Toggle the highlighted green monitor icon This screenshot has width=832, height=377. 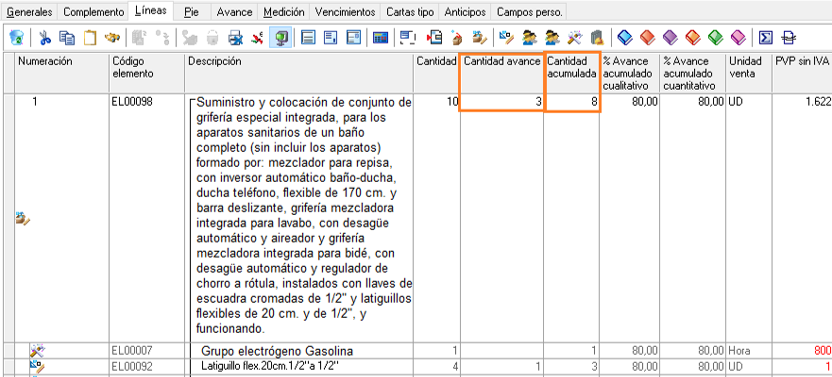280,37
